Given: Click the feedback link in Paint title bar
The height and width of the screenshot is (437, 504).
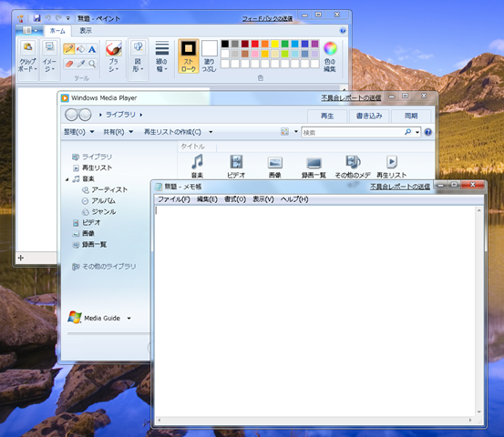Looking at the screenshot, I should (267, 18).
